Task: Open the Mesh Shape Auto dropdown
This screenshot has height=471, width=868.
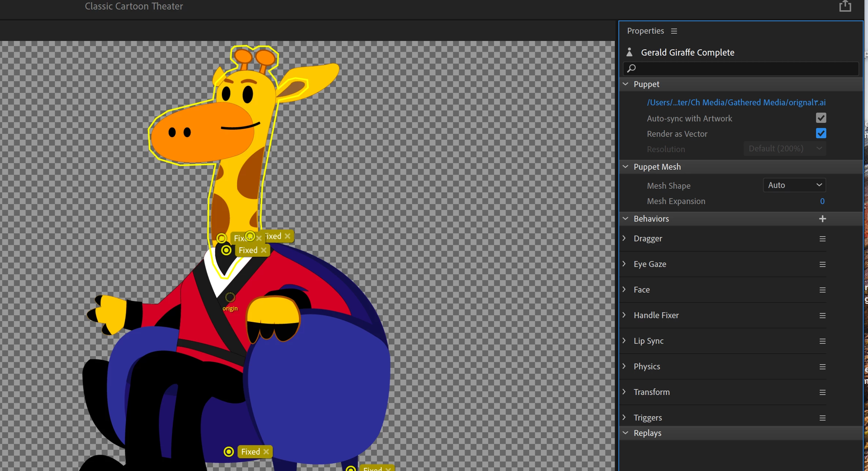Action: coord(794,185)
